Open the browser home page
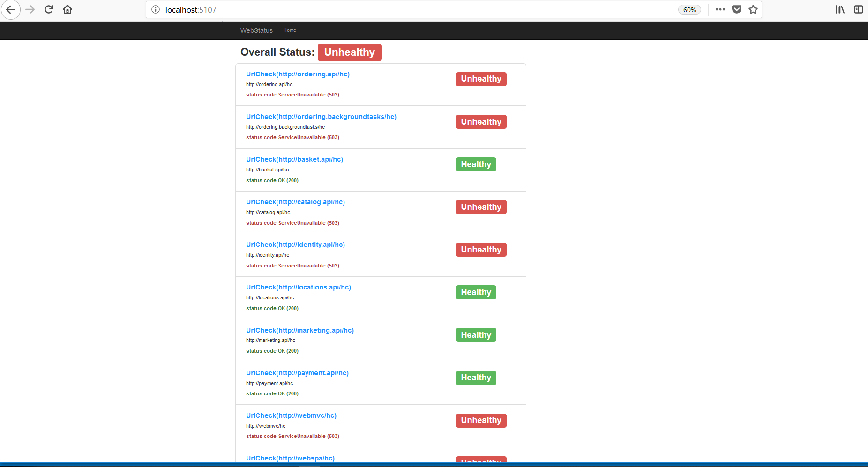Screen dimensions: 868x467 tap(67, 9)
